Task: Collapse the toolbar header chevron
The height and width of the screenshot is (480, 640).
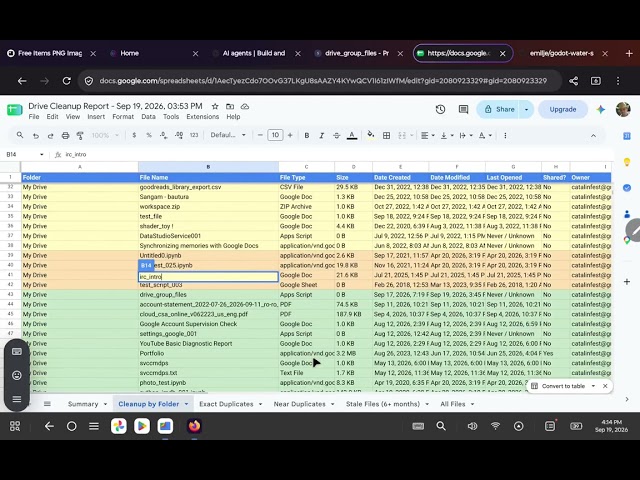Action: point(593,136)
